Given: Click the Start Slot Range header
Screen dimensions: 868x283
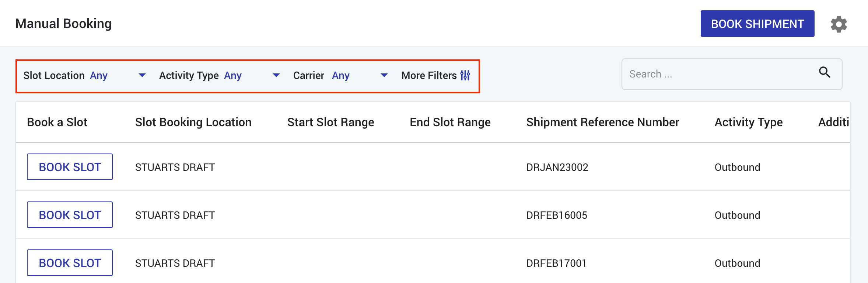Looking at the screenshot, I should (x=330, y=122).
